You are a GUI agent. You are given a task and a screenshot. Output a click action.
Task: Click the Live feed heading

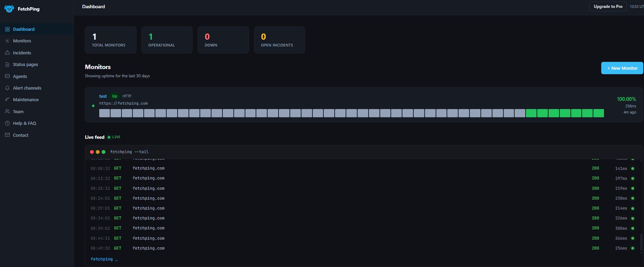click(x=94, y=137)
